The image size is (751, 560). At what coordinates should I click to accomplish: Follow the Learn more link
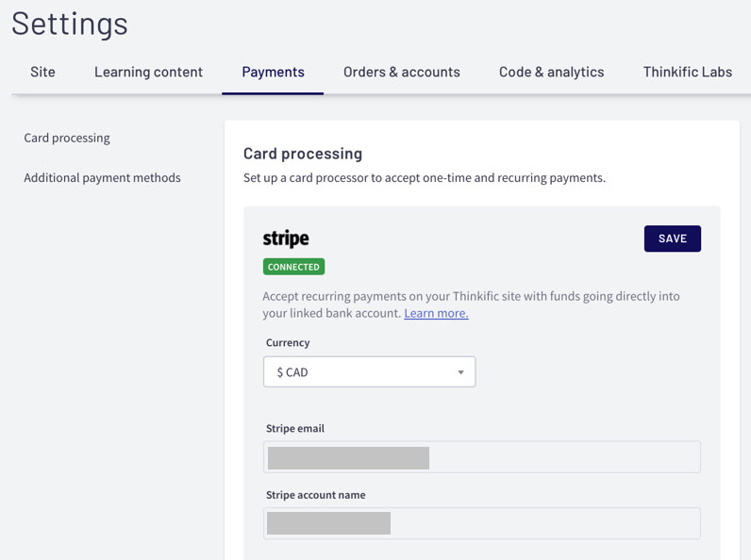tap(436, 313)
